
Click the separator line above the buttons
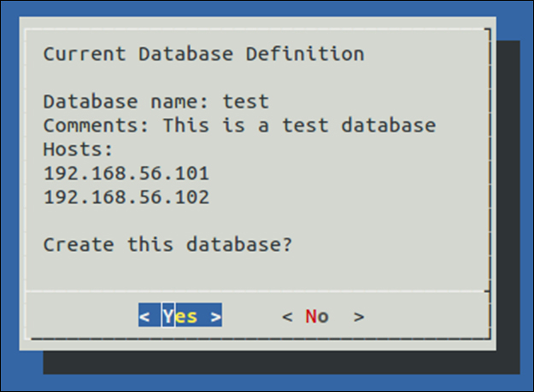pyautogui.click(x=258, y=291)
